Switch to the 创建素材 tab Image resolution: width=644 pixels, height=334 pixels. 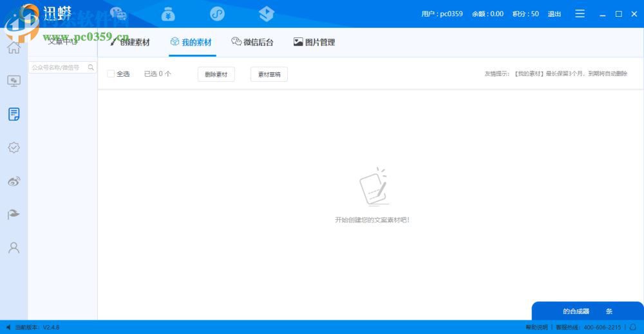pyautogui.click(x=130, y=42)
